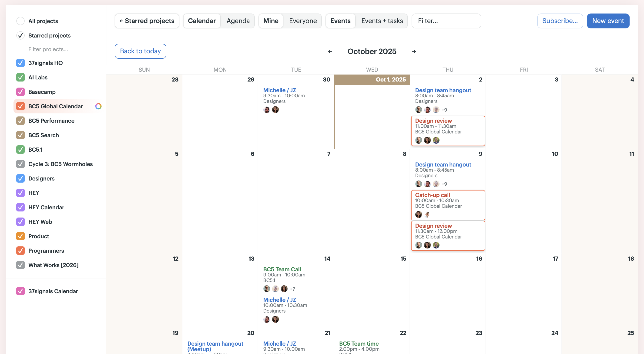Open Michelle / JZ event on Oct 21
644x354 pixels.
pyautogui.click(x=279, y=344)
